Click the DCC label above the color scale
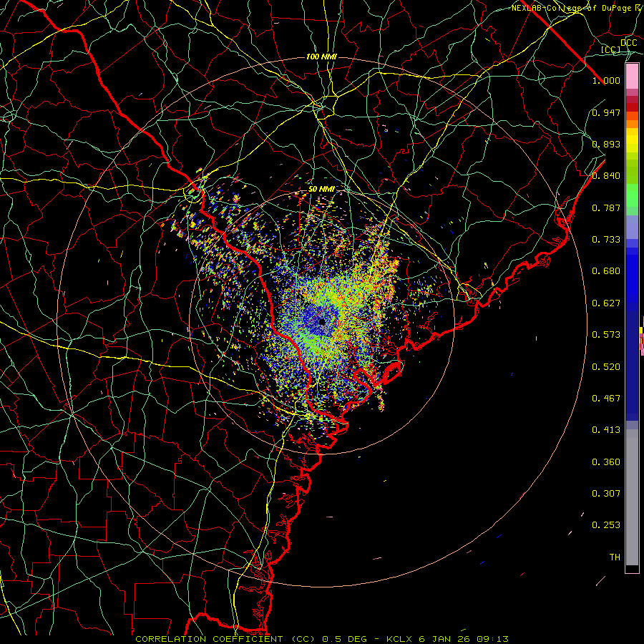Viewport: 644px width, 644px height. click(x=628, y=43)
